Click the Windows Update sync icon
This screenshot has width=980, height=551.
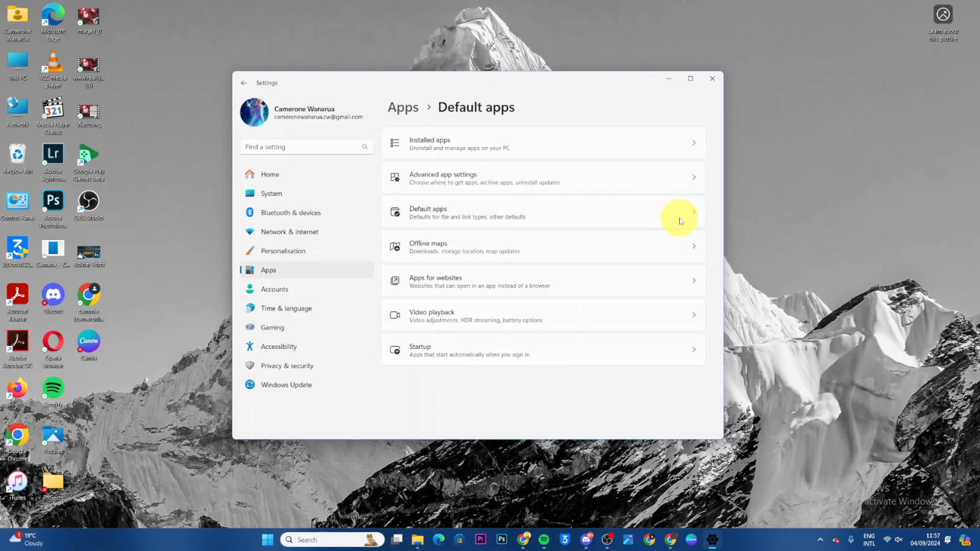point(250,384)
